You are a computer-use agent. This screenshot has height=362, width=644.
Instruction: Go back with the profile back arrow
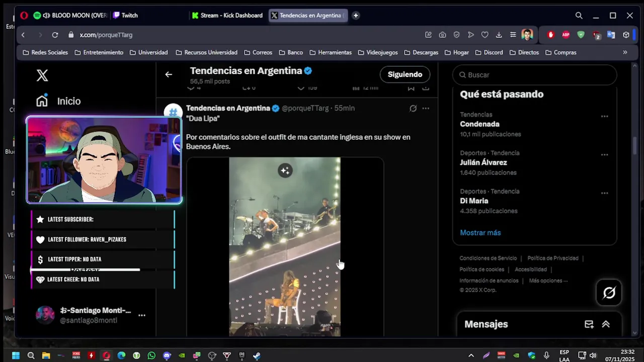point(169,74)
